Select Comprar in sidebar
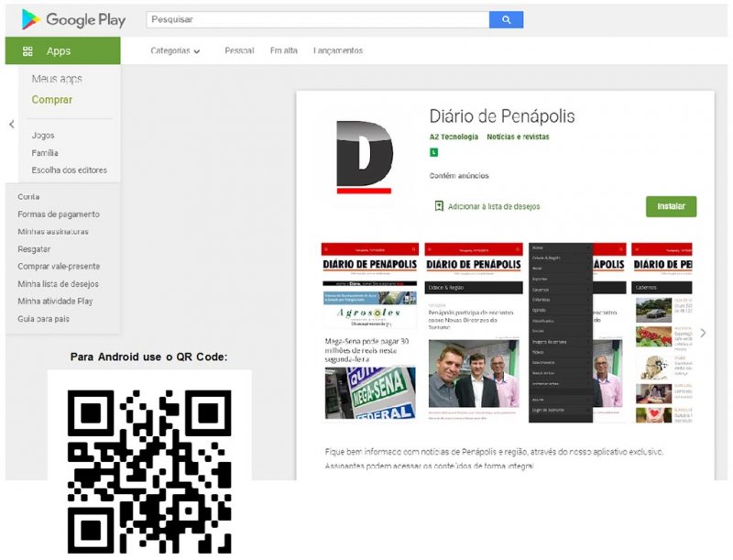Screen dimensions: 733x560 pos(52,100)
